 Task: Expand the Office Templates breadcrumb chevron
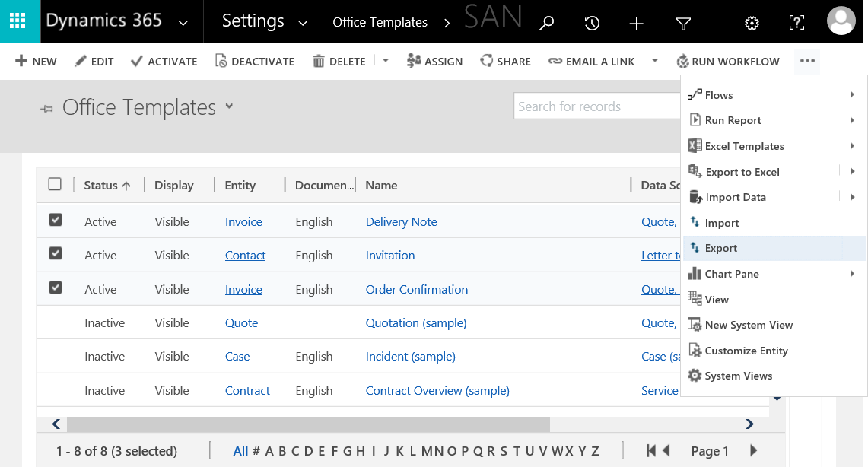pos(447,24)
